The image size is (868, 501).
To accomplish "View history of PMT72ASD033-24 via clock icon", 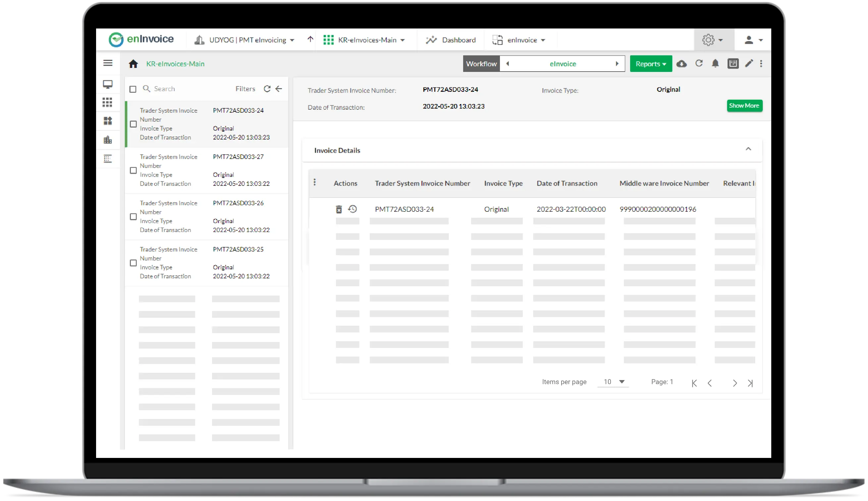I will (x=352, y=209).
